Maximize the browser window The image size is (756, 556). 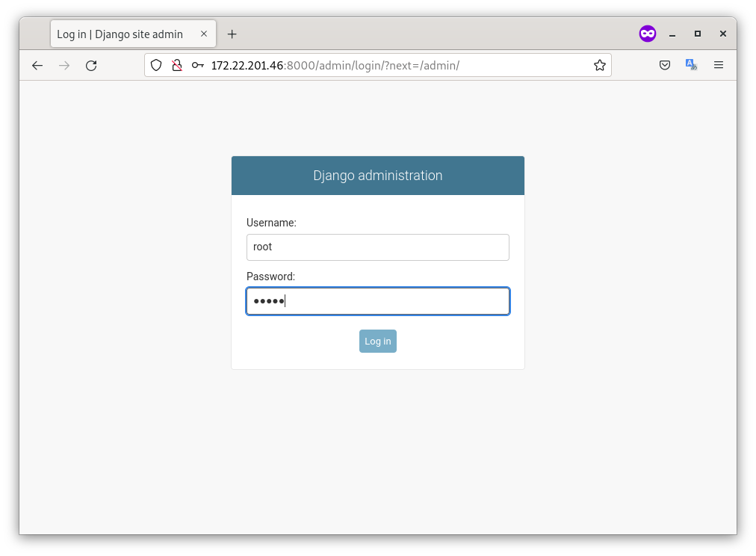point(697,34)
